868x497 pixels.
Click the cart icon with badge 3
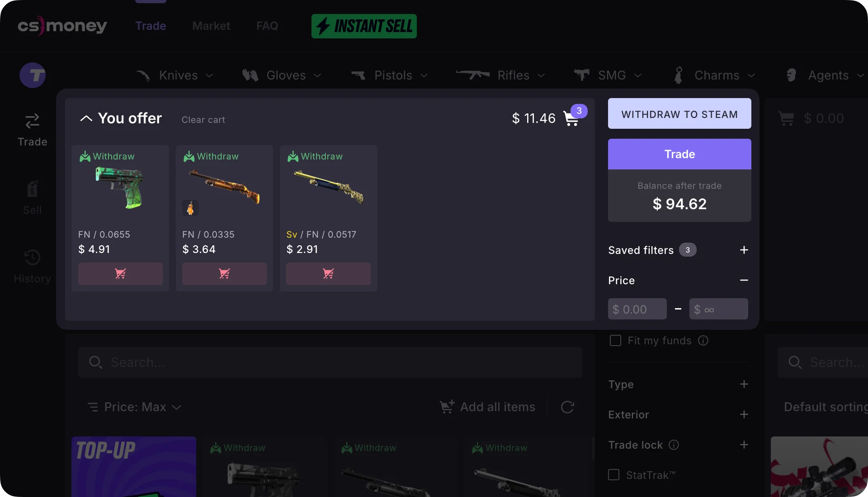click(572, 118)
